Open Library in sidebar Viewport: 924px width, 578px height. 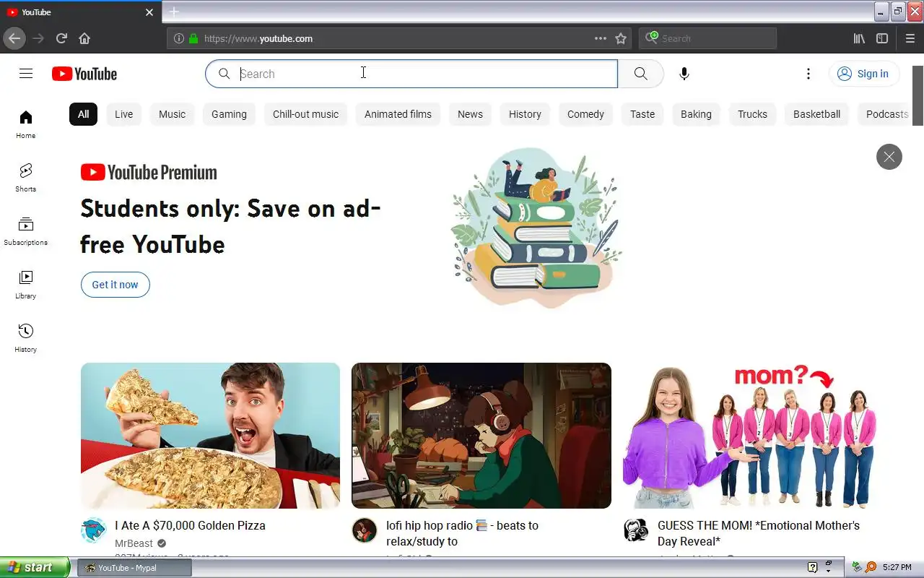coord(26,285)
